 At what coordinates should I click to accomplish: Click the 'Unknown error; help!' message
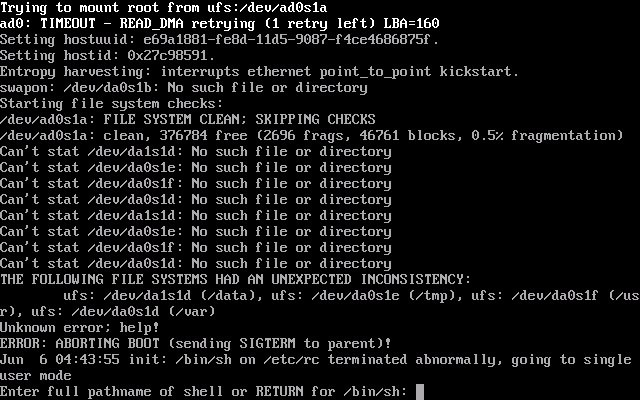(79, 328)
